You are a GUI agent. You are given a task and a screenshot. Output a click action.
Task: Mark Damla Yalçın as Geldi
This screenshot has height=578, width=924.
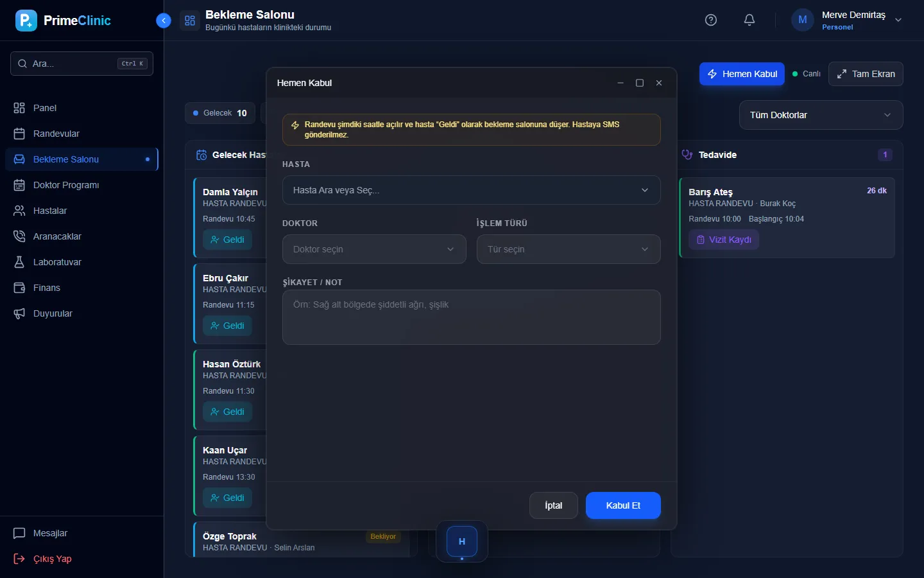coord(228,240)
